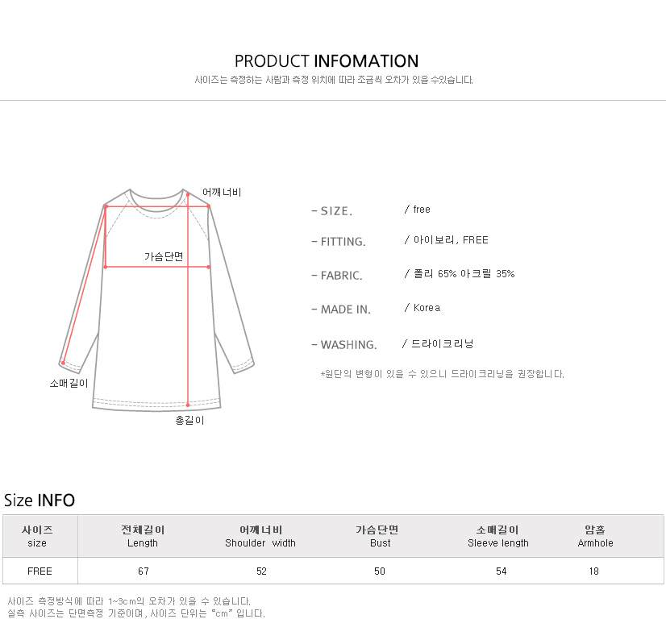The image size is (666, 644).
Task: Select the SIZE. free specification row
Action: 371,210
